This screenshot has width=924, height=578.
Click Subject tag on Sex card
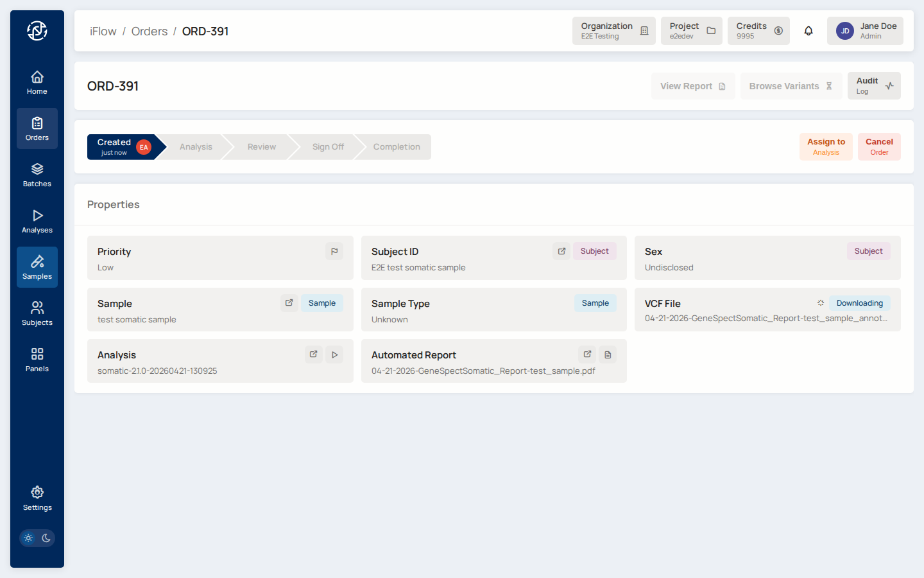pos(869,251)
